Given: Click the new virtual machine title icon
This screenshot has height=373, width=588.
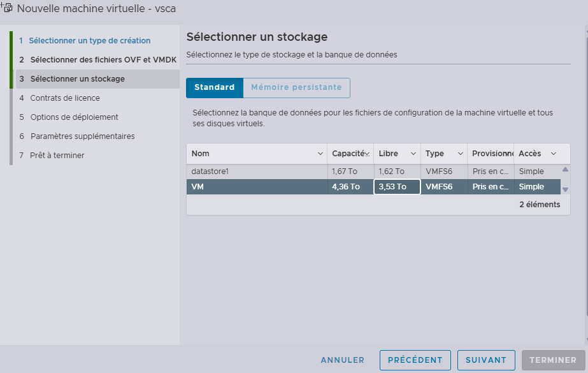Looking at the screenshot, I should click(x=6, y=7).
